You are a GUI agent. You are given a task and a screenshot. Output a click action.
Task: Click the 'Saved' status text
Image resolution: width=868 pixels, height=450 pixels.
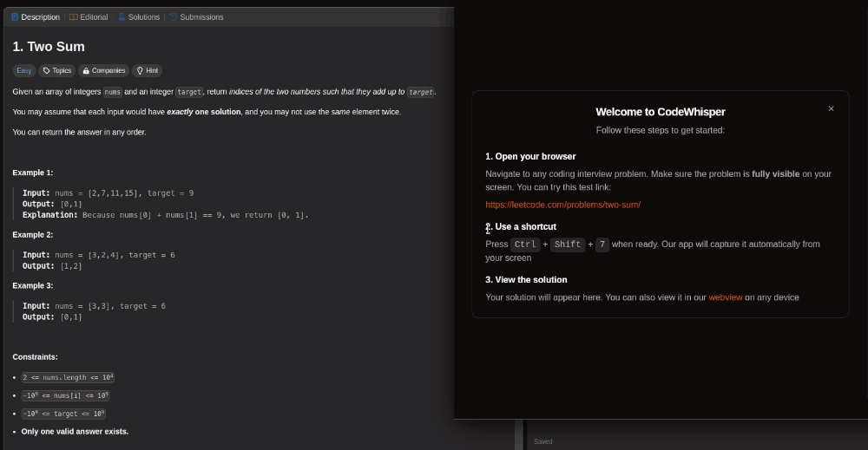[543, 441]
